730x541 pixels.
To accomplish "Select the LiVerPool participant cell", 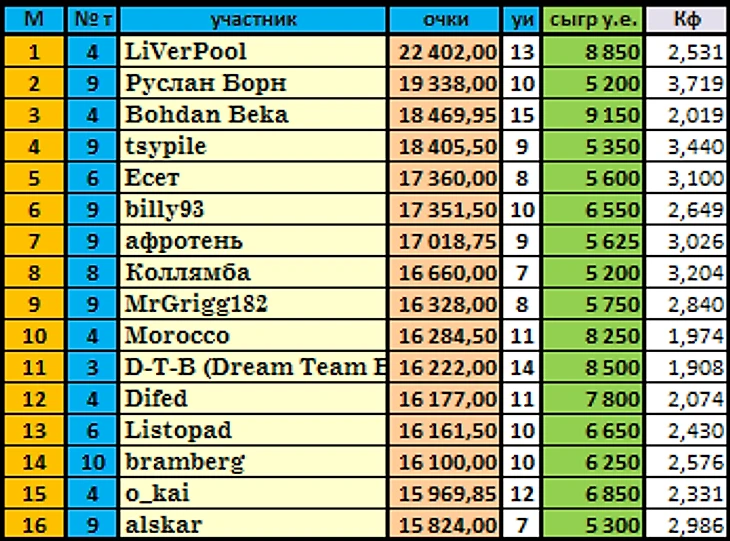I will coord(253,51).
